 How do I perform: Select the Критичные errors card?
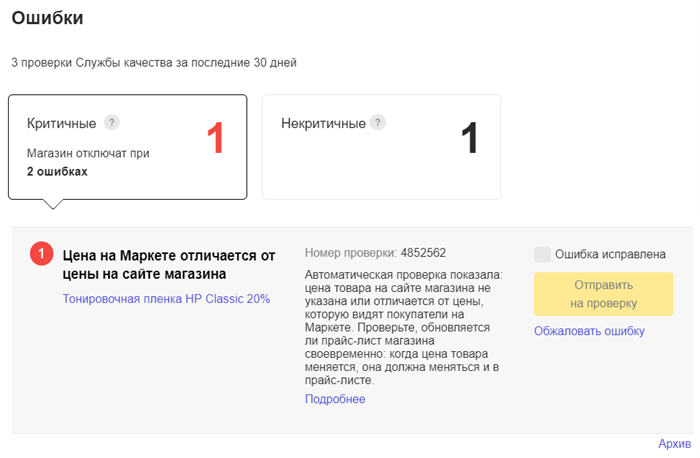[x=128, y=147]
